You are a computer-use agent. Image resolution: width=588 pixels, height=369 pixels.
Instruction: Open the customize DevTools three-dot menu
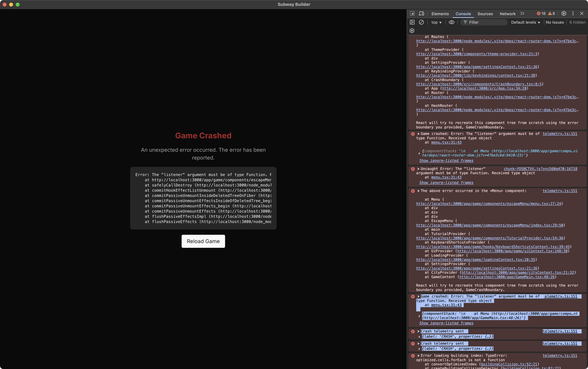click(x=573, y=14)
